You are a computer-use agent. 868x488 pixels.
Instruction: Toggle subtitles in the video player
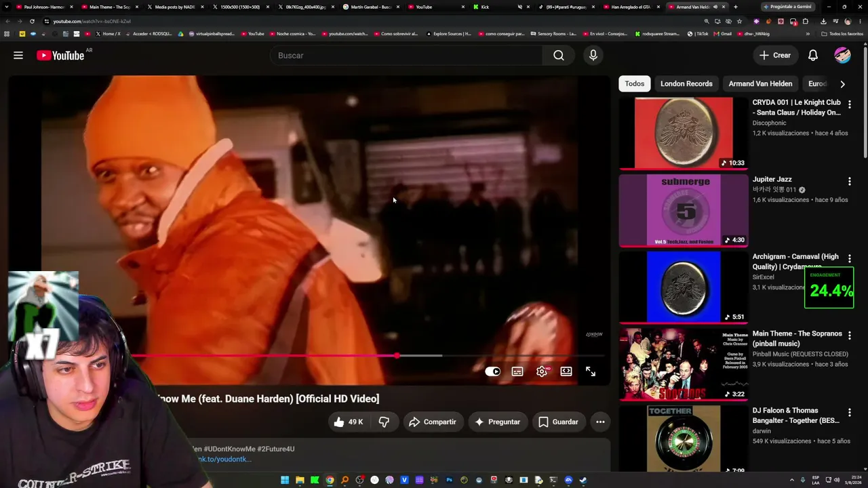(x=517, y=371)
